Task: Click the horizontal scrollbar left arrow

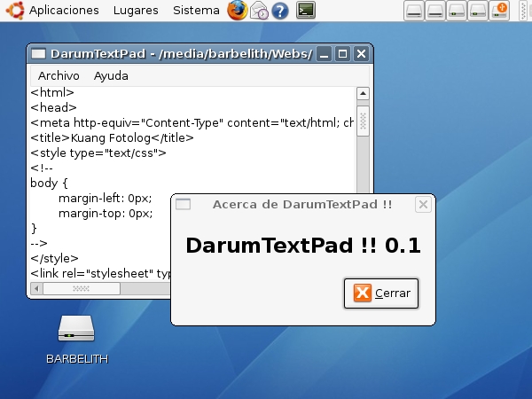Action: click(x=36, y=289)
